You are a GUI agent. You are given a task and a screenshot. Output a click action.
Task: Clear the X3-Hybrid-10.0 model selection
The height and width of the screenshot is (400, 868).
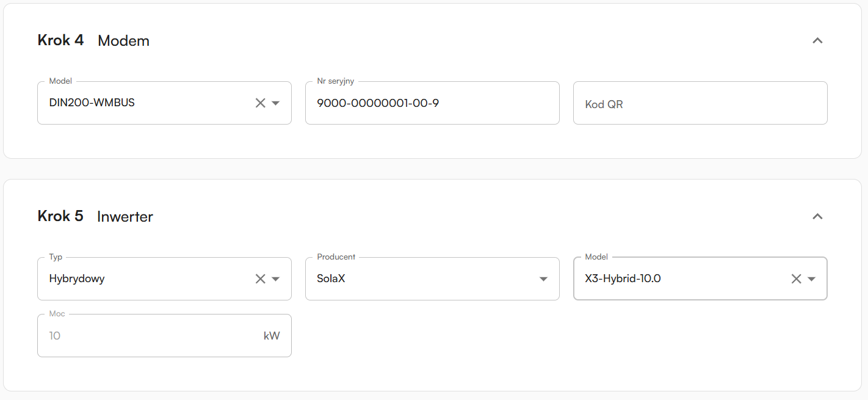[796, 279]
